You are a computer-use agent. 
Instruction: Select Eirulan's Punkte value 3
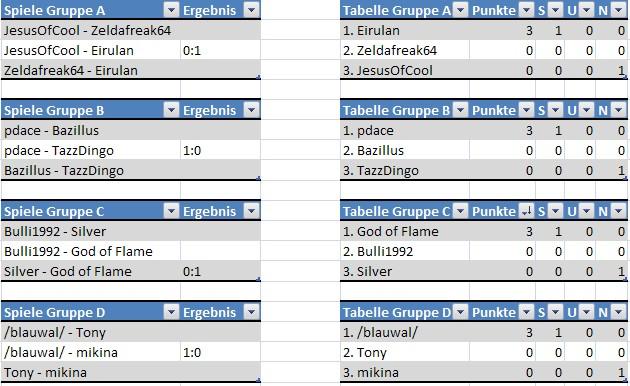pyautogui.click(x=502, y=30)
